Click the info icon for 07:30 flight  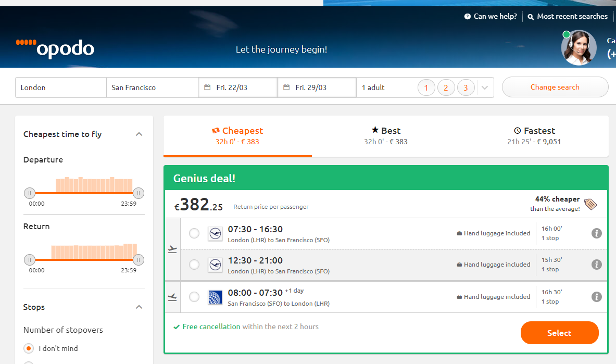click(x=597, y=233)
